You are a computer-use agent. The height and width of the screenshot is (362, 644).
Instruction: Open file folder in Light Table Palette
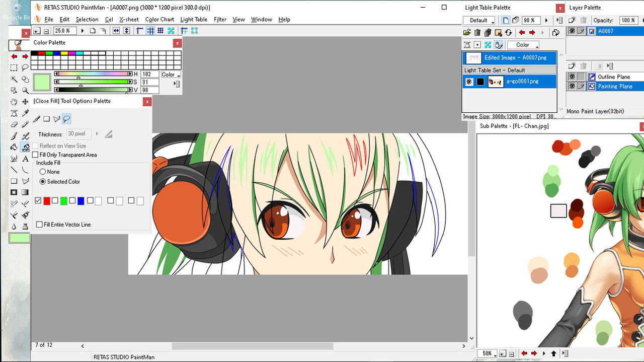(x=467, y=33)
